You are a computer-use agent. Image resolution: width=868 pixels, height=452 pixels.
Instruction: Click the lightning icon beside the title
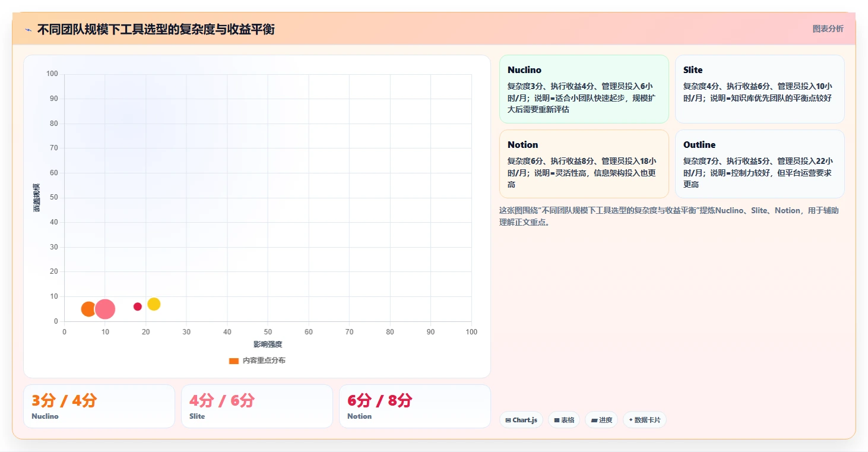point(28,30)
